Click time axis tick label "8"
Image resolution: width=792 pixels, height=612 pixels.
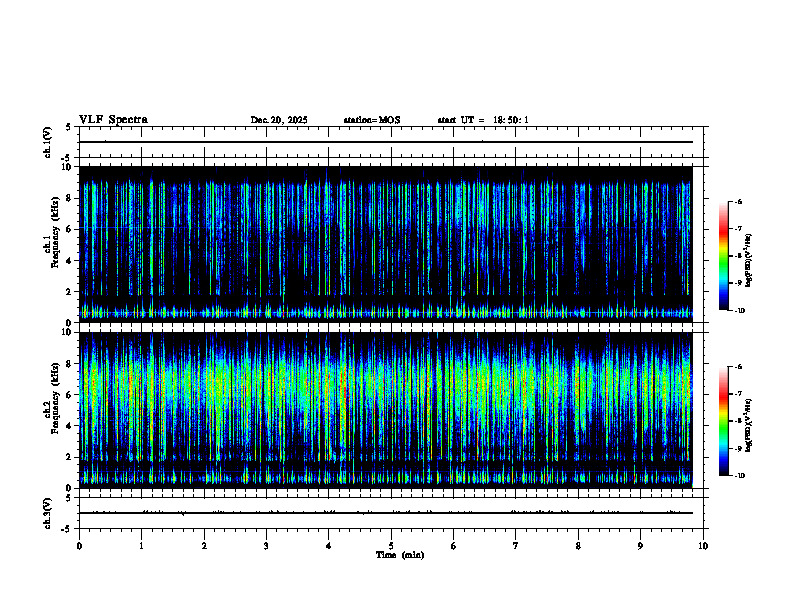coord(578,546)
